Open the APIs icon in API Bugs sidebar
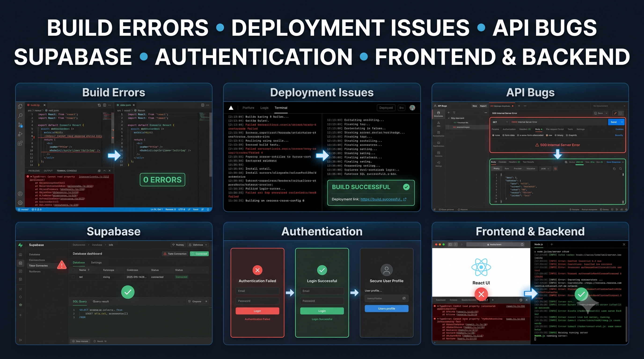The width and height of the screenshot is (644, 359). [x=439, y=123]
